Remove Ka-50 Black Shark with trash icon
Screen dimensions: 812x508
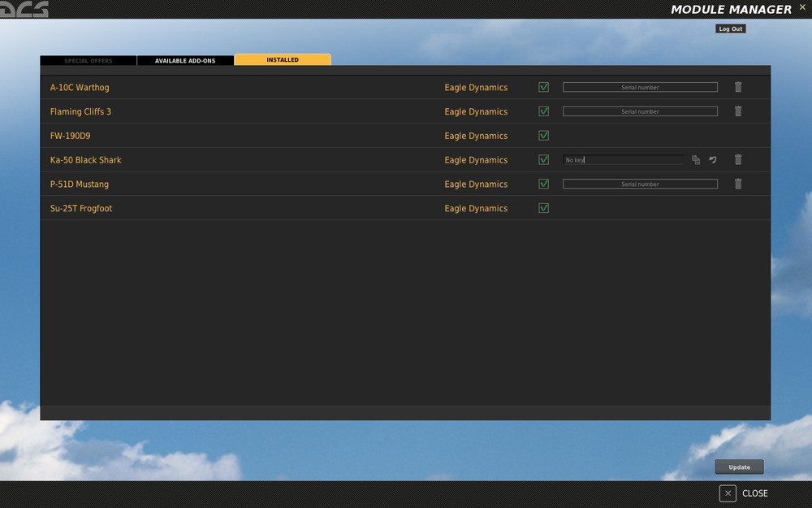738,159
